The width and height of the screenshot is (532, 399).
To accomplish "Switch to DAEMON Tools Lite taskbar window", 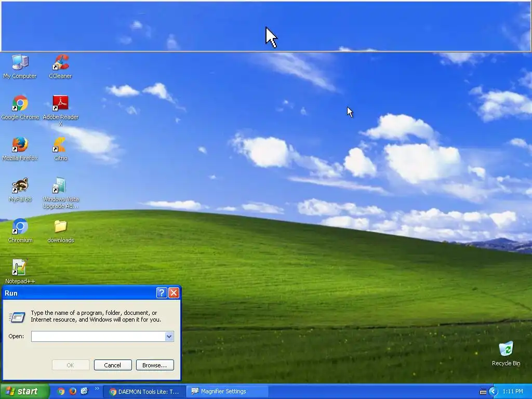I will (144, 392).
